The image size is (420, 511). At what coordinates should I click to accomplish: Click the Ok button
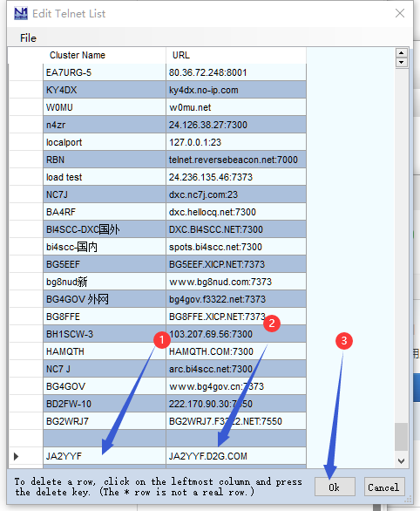pyautogui.click(x=335, y=487)
